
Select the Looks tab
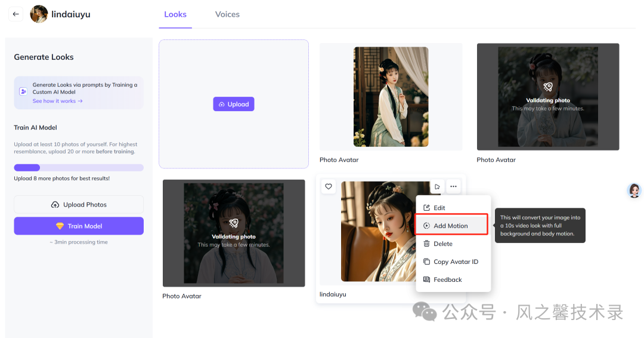click(x=175, y=14)
